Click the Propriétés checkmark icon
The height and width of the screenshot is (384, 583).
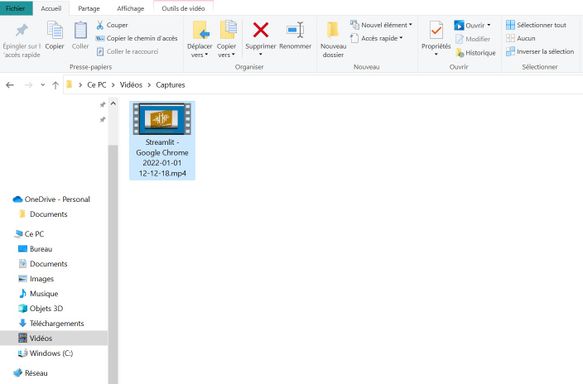(436, 30)
